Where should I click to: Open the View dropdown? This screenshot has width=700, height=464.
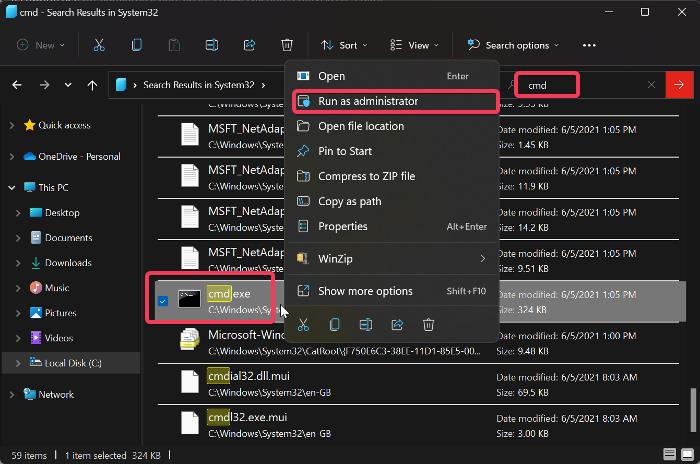point(415,45)
